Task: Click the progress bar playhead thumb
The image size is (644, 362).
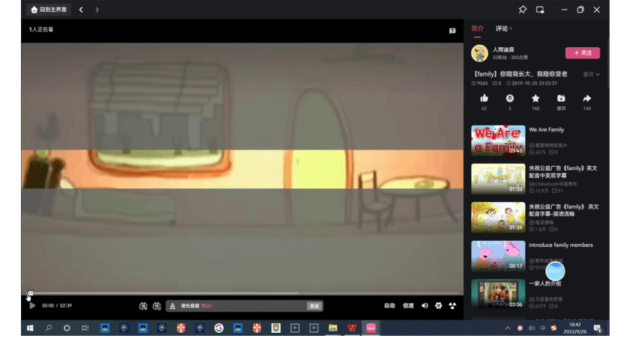Action: [x=31, y=293]
